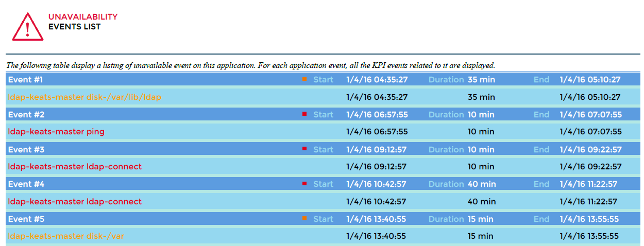Open the ldap-keats-master ping KPI link

tap(56, 132)
